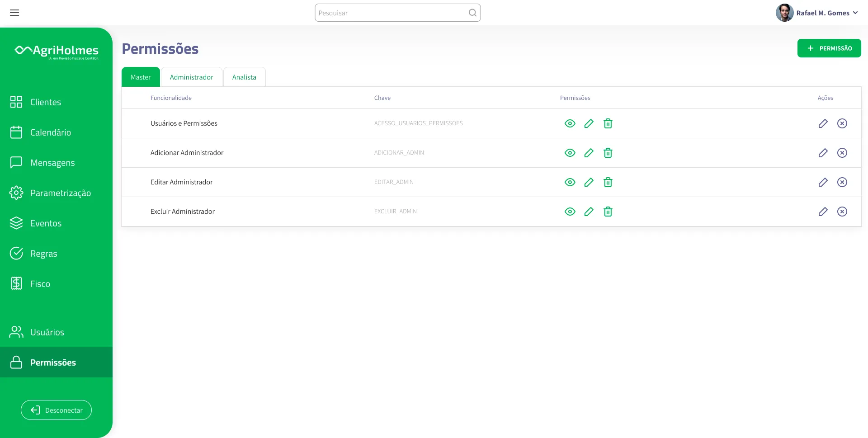Edit the Excluir Administrador row action
Screen dimensions: 868x438
click(x=823, y=212)
